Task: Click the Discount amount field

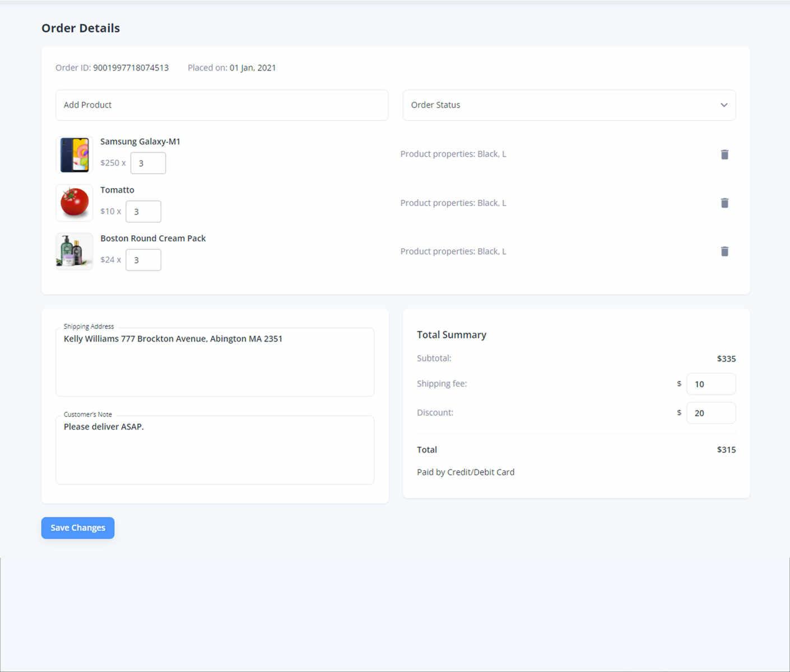Action: click(x=710, y=413)
